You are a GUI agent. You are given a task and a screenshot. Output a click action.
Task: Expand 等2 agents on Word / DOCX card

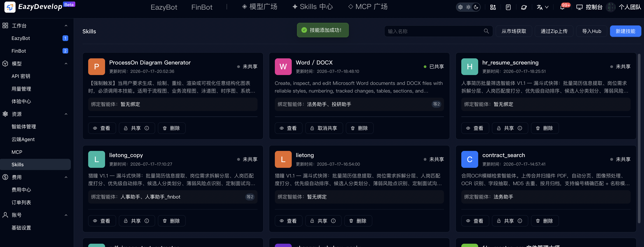click(x=436, y=104)
